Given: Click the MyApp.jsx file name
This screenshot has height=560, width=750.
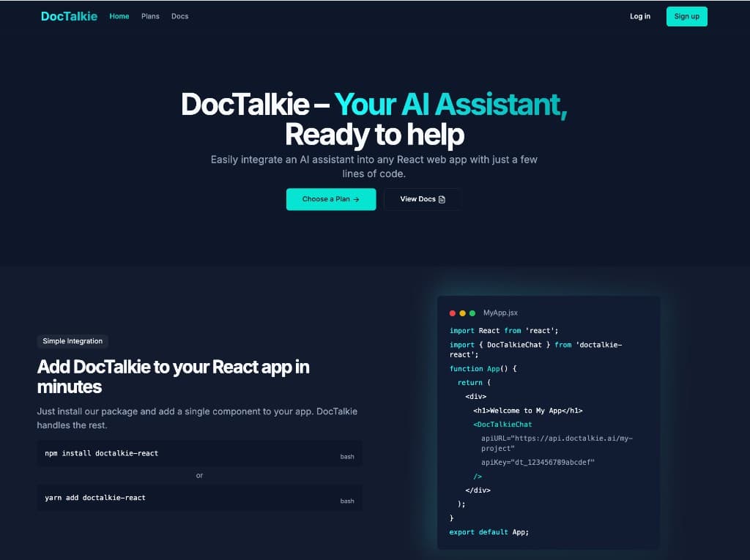Looking at the screenshot, I should [500, 313].
